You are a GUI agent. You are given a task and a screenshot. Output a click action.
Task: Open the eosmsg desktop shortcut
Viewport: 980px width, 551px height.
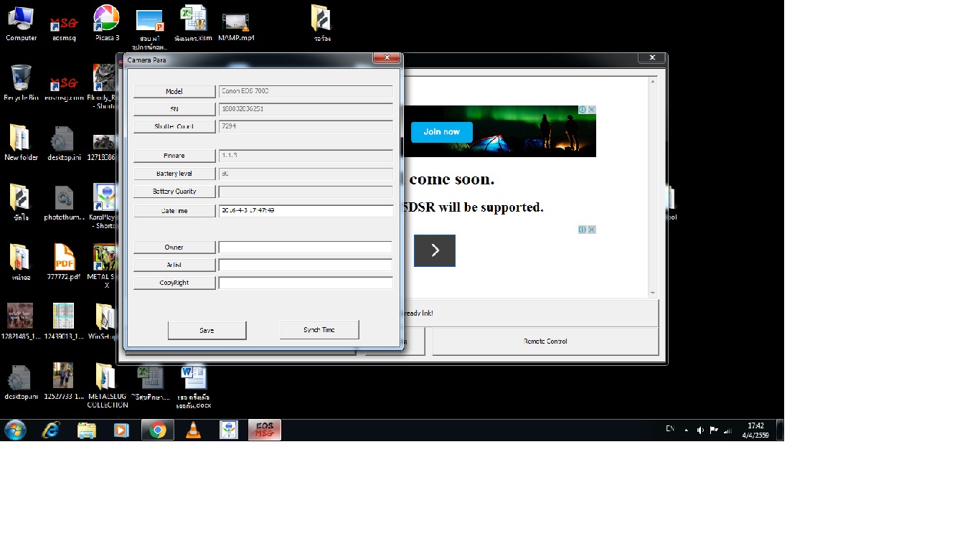[64, 23]
